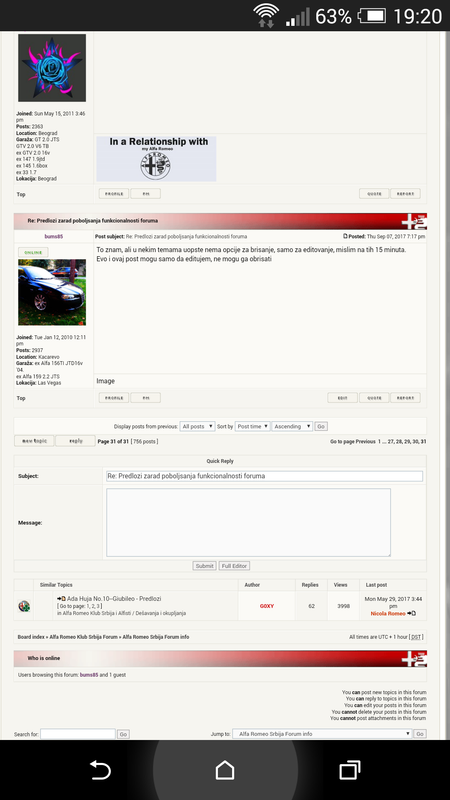Open 'Ada Huja No.10–Giubileo - Predlozi' topic
The height and width of the screenshot is (800, 450).
click(x=114, y=598)
